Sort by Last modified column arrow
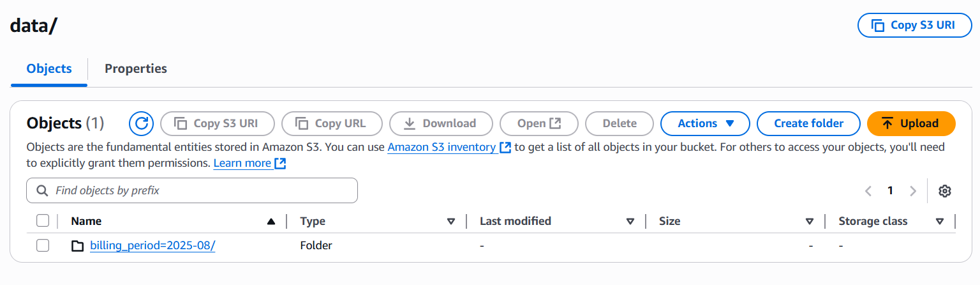980x285 pixels. (630, 222)
